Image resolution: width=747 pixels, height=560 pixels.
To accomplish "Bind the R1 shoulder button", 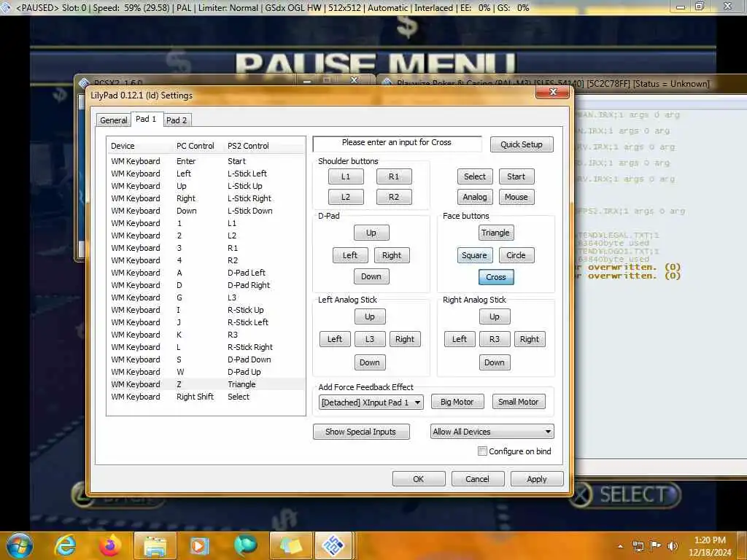I will [x=394, y=176].
